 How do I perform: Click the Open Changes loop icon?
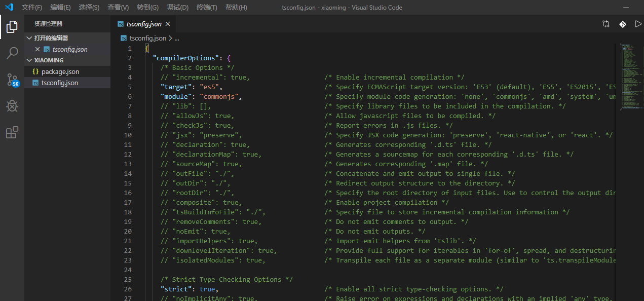click(606, 23)
